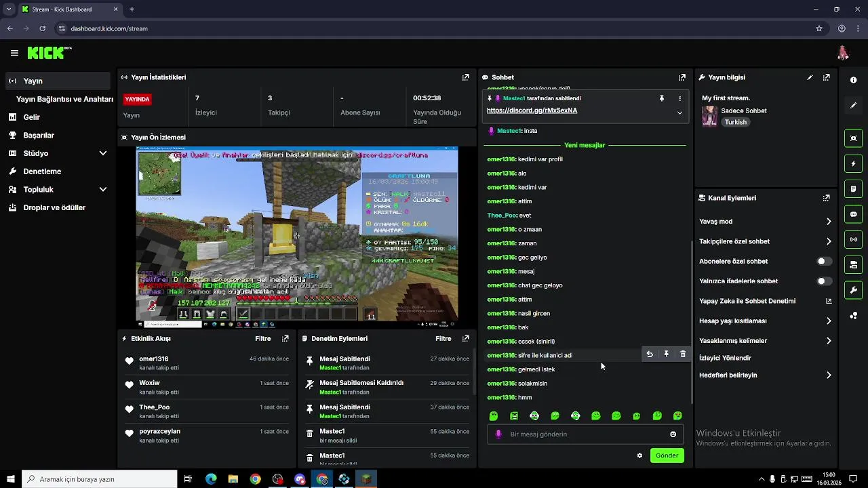Expand the pinned message chevron
The image size is (868, 488).
point(679,113)
